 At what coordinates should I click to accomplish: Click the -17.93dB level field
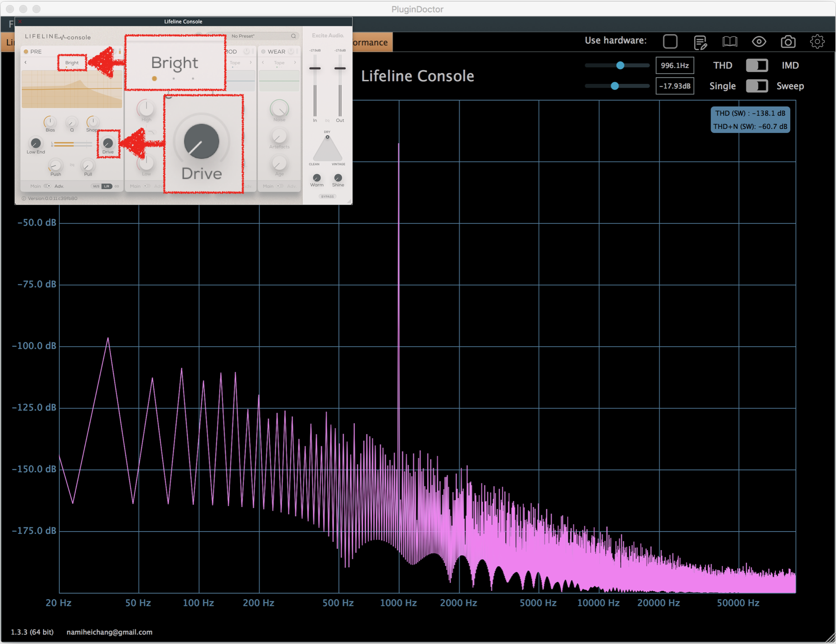[675, 86]
